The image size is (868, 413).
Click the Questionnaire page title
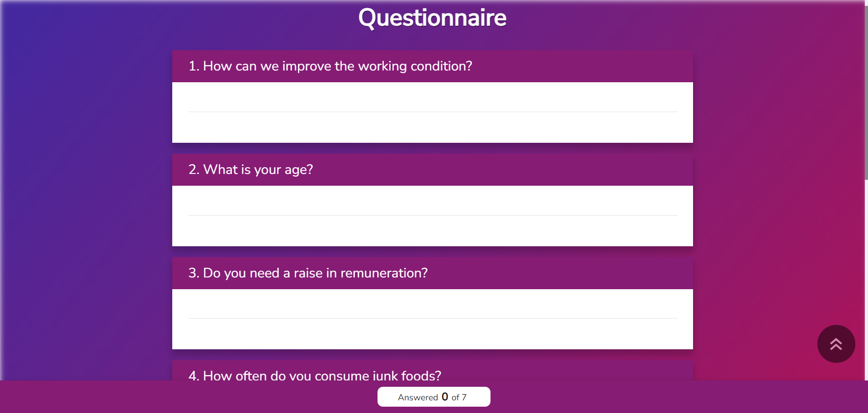(x=432, y=18)
